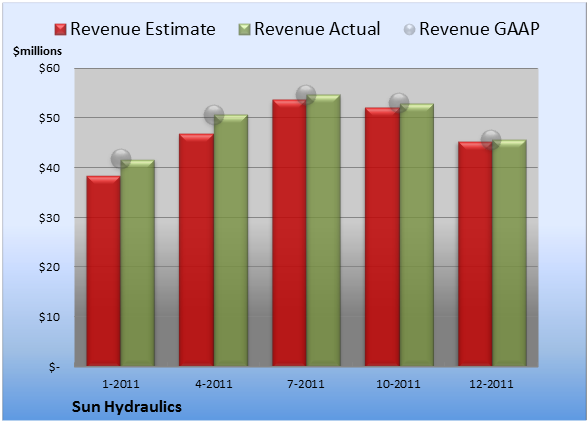Click the GAAP sphere marker above 4-2011
The height and width of the screenshot is (422, 588).
click(x=214, y=115)
